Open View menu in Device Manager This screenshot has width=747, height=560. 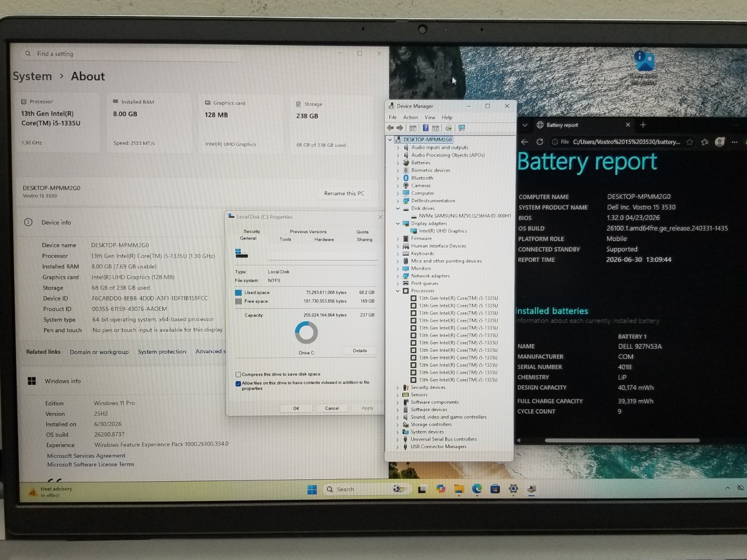pos(430,118)
